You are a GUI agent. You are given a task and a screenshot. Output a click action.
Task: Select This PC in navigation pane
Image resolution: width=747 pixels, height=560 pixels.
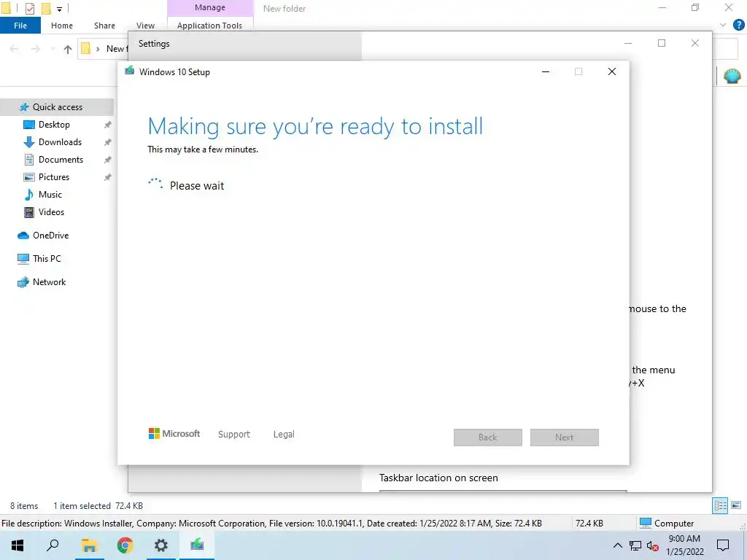coord(47,259)
